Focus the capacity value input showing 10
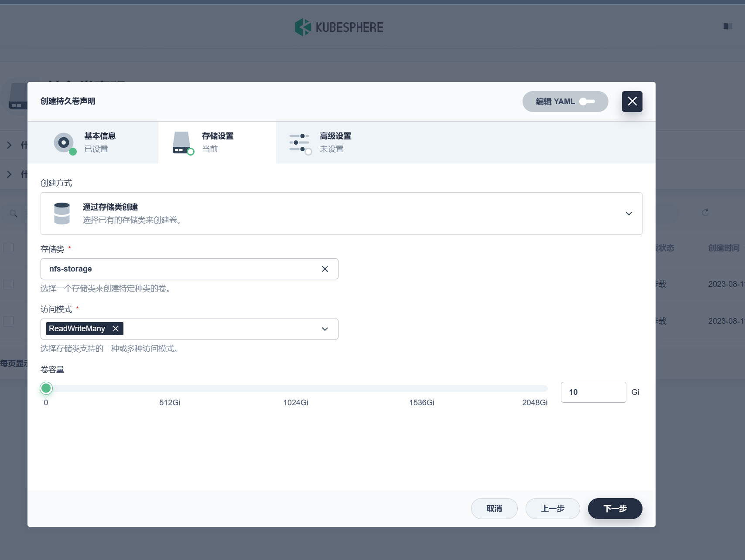 (593, 392)
